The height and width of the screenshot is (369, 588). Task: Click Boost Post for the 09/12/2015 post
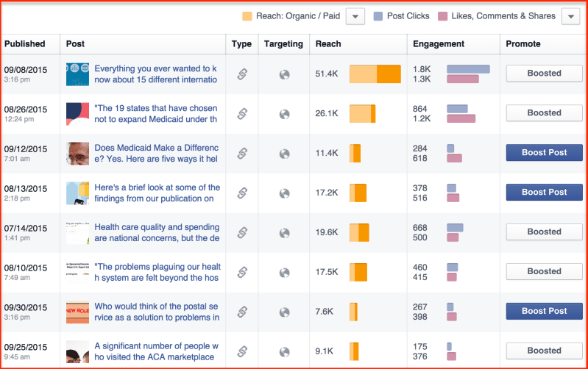click(544, 153)
